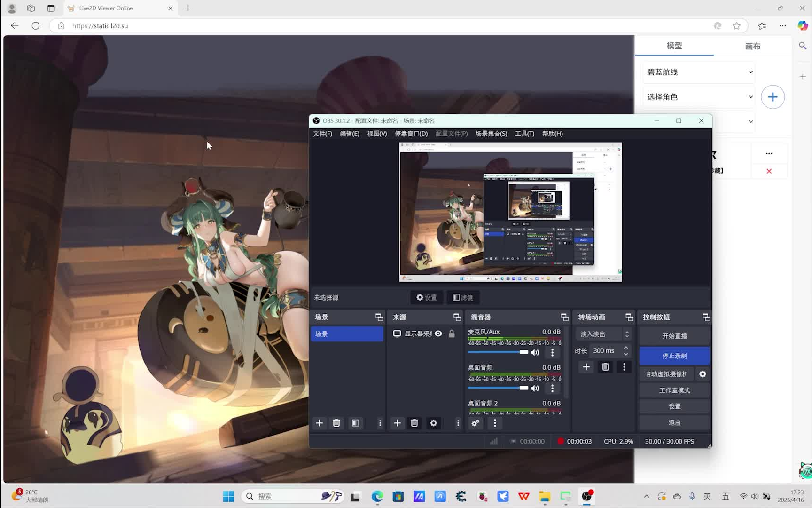Open scenes dock more options menu
The width and height of the screenshot is (812, 508).
point(380,423)
